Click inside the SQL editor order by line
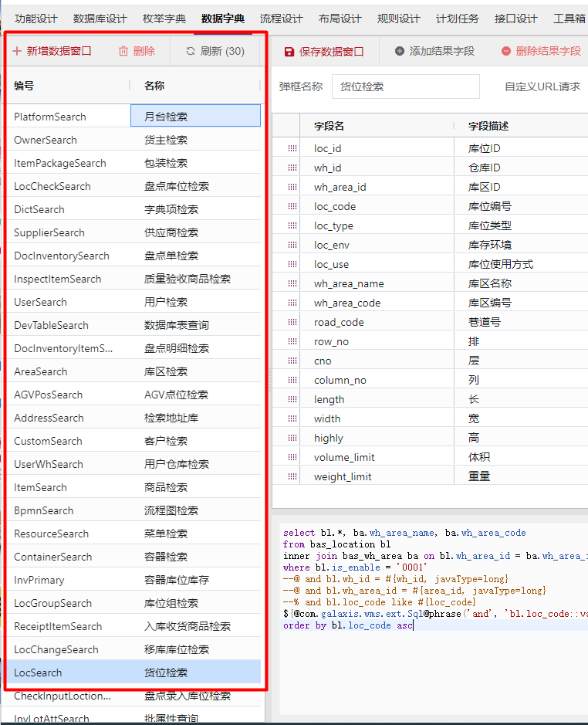The width and height of the screenshot is (588, 725). pos(434,625)
